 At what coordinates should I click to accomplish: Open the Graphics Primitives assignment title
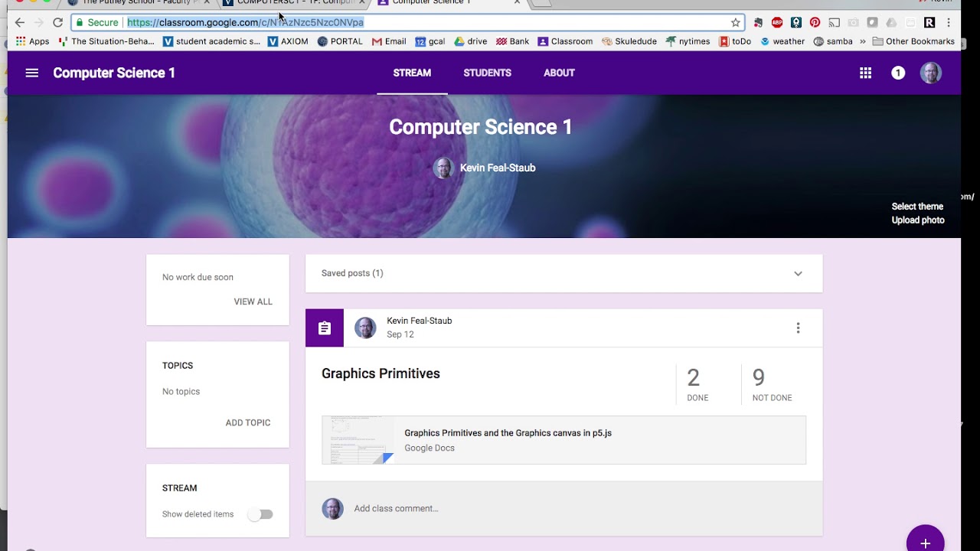pos(381,373)
